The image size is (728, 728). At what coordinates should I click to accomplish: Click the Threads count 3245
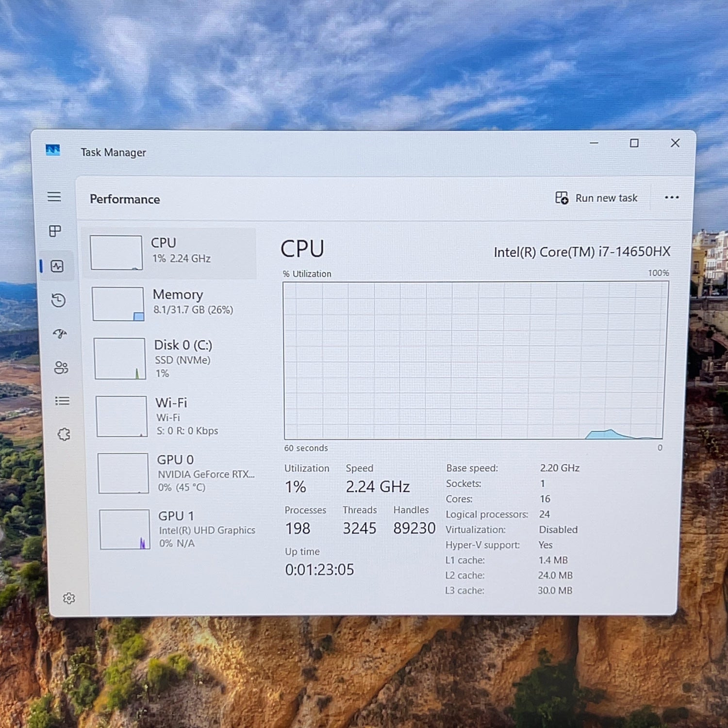tap(359, 528)
